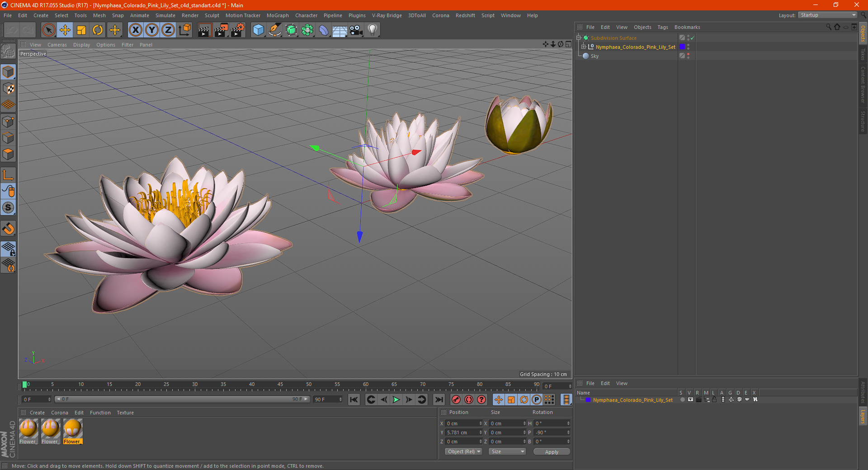Toggle autokeying button

(x=469, y=399)
